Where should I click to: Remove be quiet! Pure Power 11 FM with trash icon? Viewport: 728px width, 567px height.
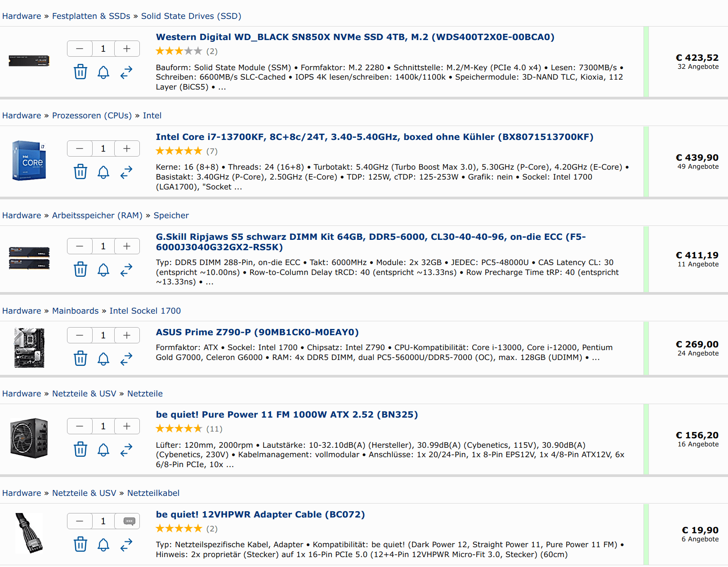[80, 450]
